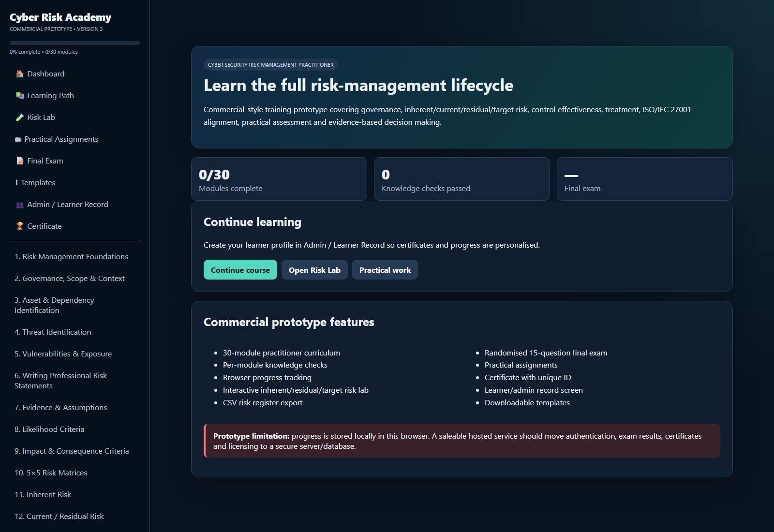
Task: Click 'CSV risk register export' bullet
Action: [263, 403]
